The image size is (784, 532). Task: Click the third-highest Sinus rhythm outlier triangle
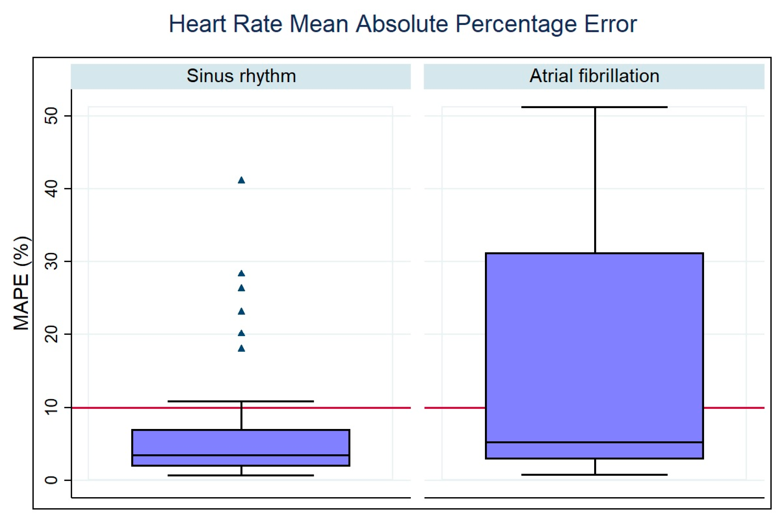pyautogui.click(x=241, y=288)
